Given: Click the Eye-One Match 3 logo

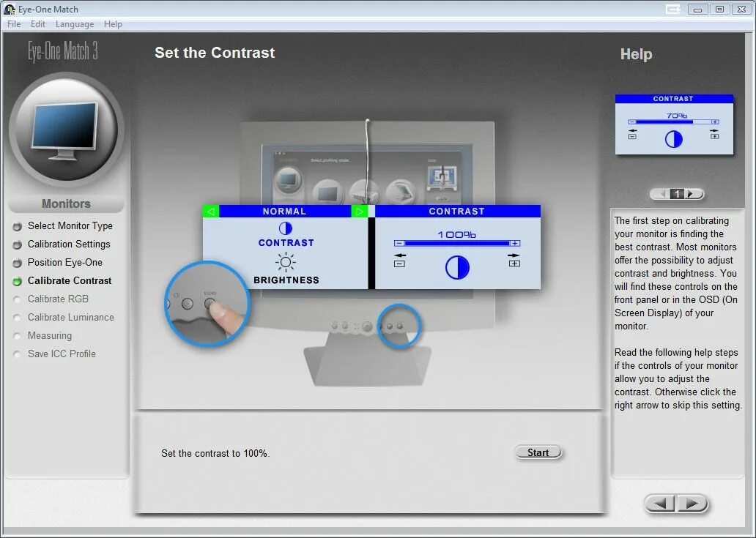Looking at the screenshot, I should (63, 51).
